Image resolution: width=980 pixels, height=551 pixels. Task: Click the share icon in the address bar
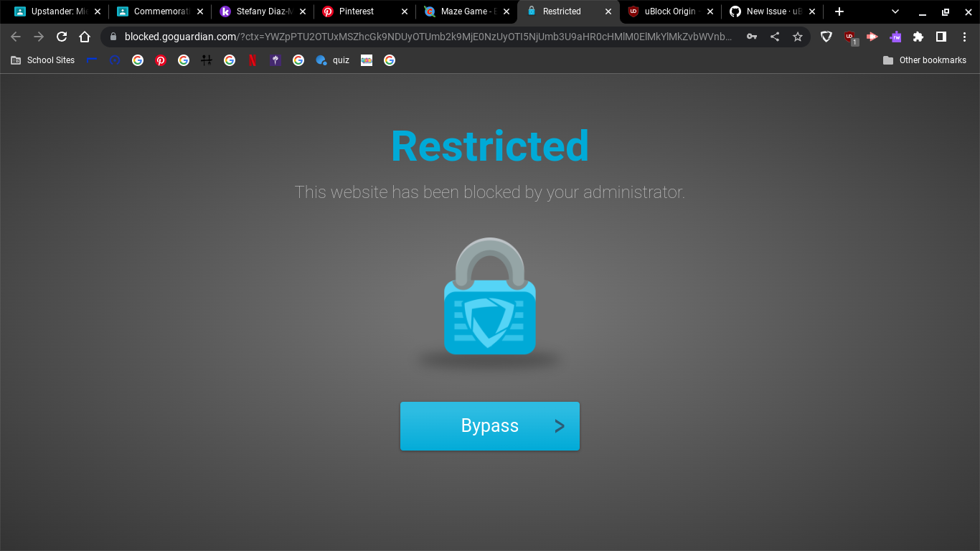click(x=775, y=36)
